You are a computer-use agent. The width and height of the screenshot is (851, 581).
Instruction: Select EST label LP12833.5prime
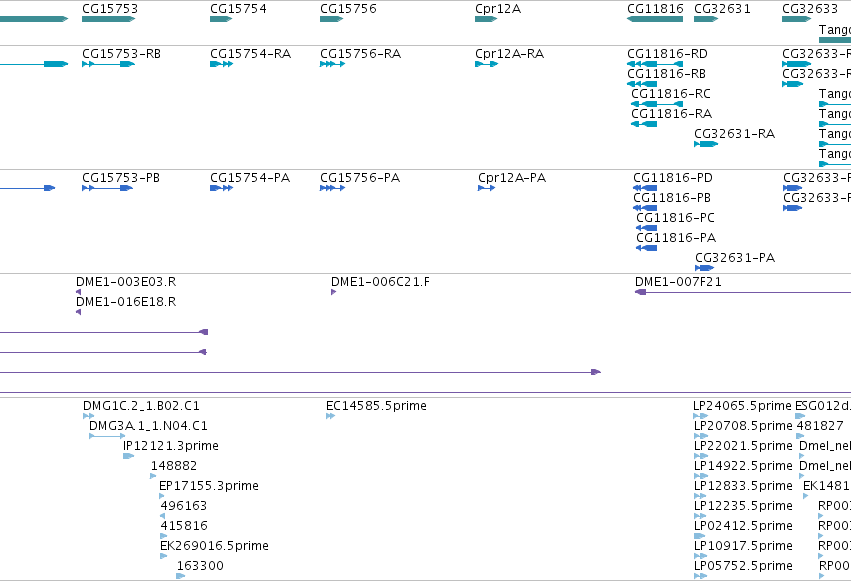coord(744,487)
